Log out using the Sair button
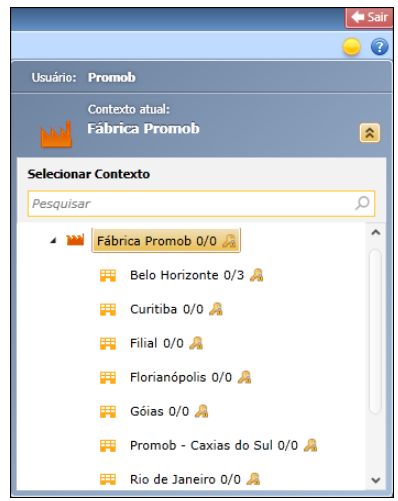The height and width of the screenshot is (501, 398). click(369, 17)
